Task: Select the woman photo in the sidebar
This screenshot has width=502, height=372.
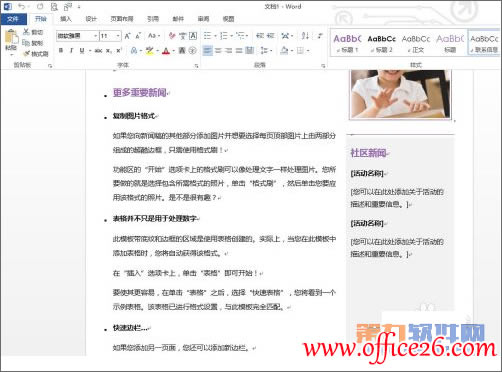Action: [x=400, y=94]
